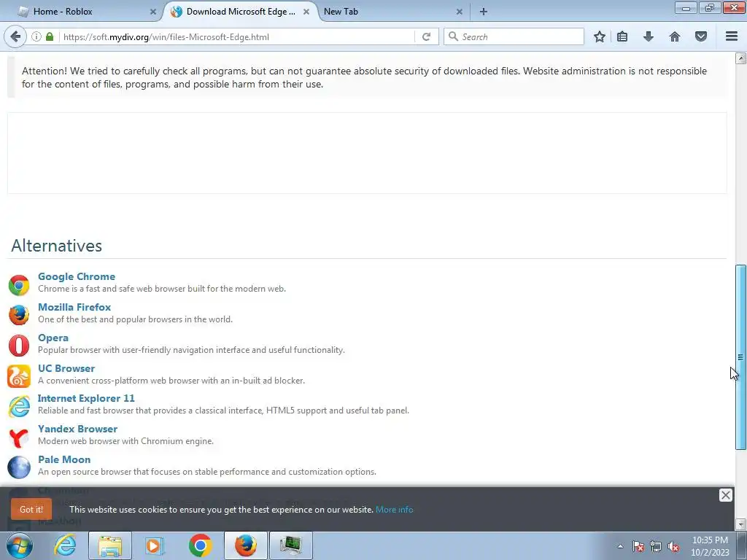
Task: Open the Mozilla Firefox alternative link
Action: coord(74,307)
